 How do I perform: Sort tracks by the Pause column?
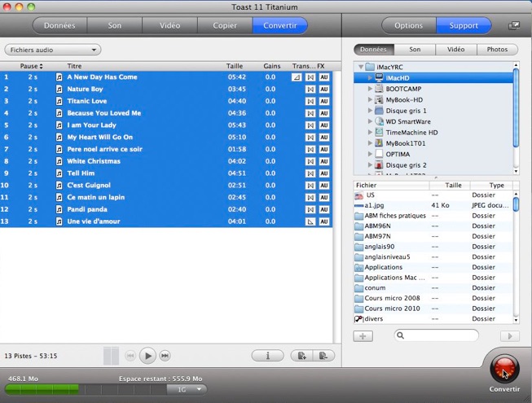(31, 66)
